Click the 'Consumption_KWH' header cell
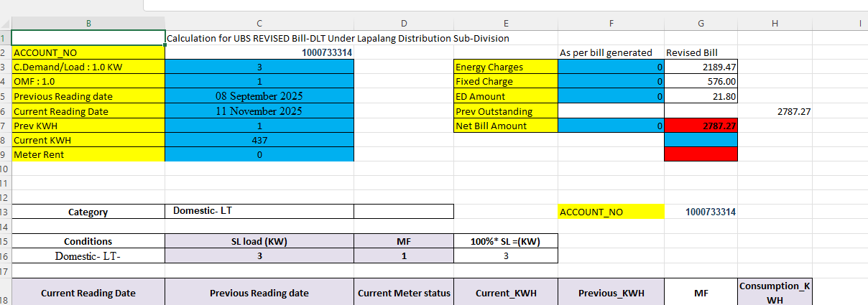868x305 pixels. pyautogui.click(x=775, y=293)
